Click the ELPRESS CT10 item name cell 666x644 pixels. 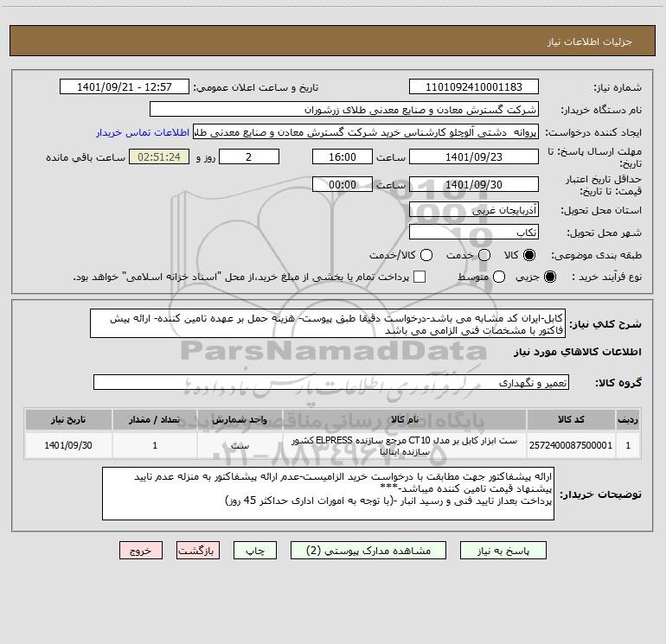[x=405, y=446]
